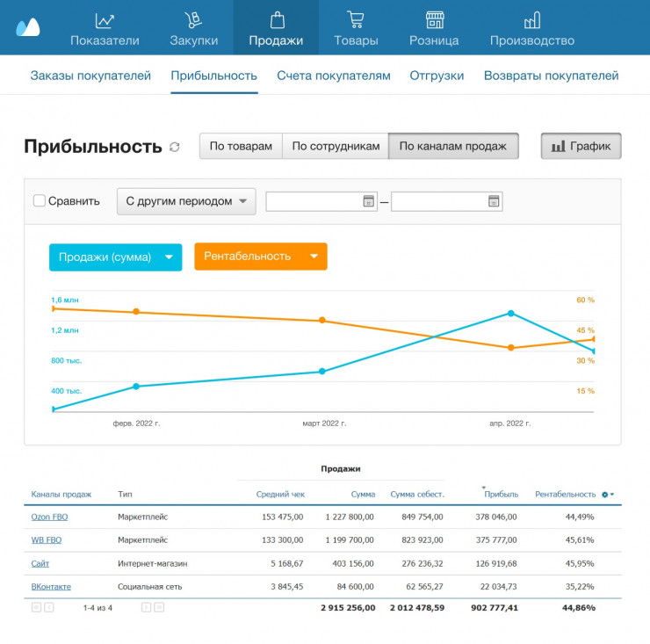Screen dimensions: 650x644
Task: Open the Заказы покупателей tab
Action: point(90,76)
